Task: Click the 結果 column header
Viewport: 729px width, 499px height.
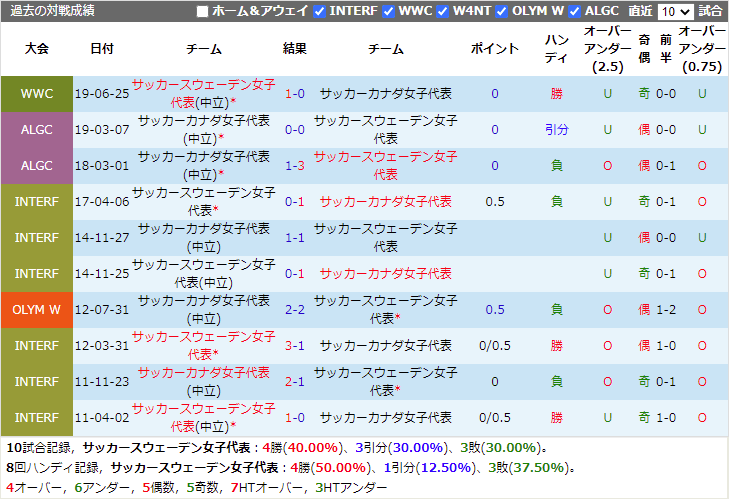Action: coord(295,49)
